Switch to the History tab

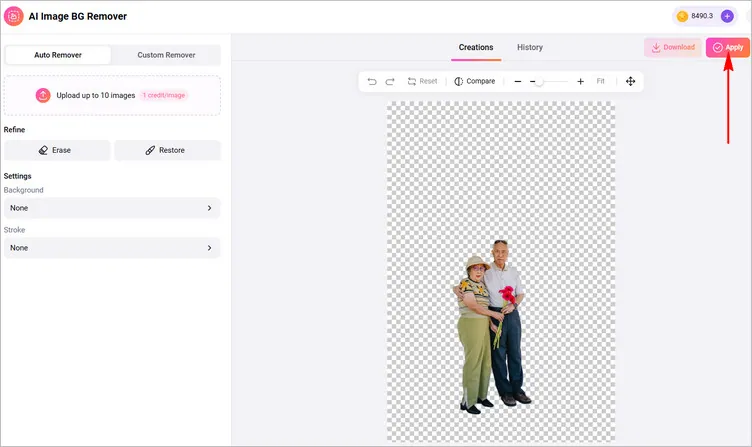click(530, 47)
